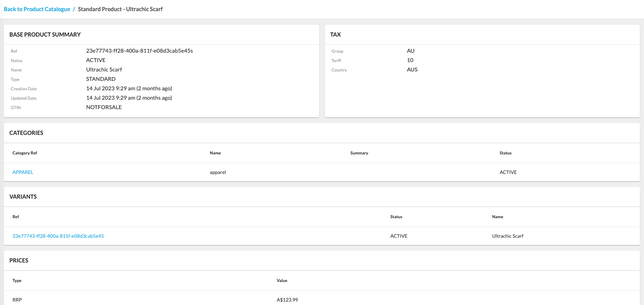644x305 pixels.
Task: Click the Ref column header in Variants
Action: pos(16,217)
